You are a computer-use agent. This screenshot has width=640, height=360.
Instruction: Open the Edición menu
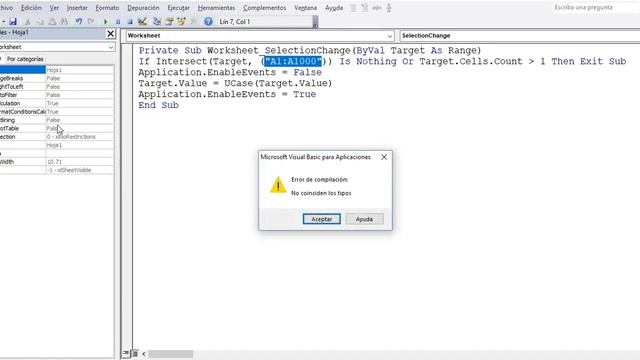click(31, 8)
